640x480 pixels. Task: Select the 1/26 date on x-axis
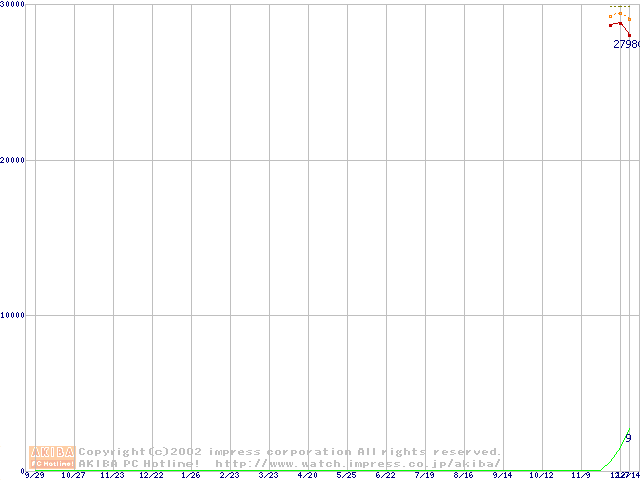[x=191, y=475]
